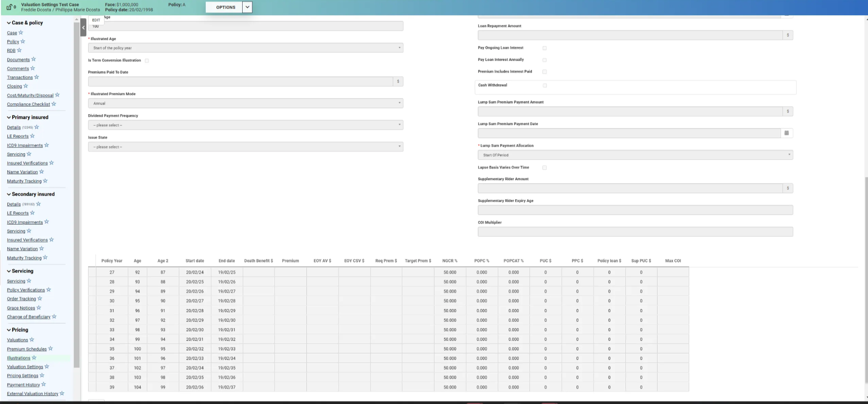Toggle the Cash Withdrawal checkbox
Image resolution: width=868 pixels, height=404 pixels.
(x=545, y=85)
